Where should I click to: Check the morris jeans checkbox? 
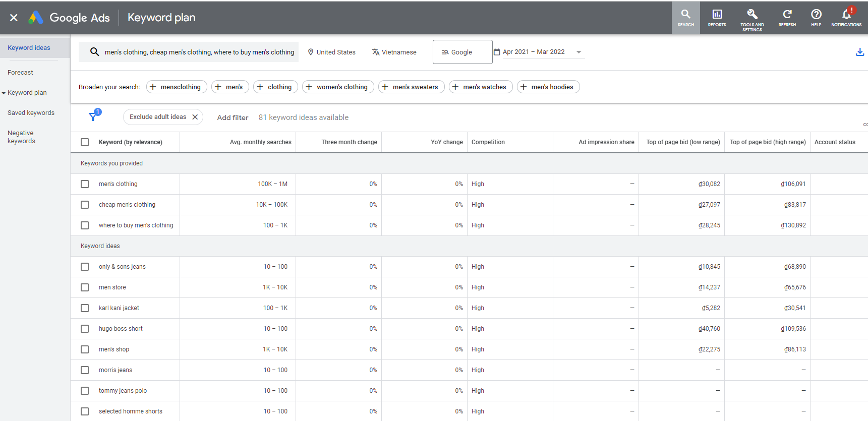click(x=85, y=370)
